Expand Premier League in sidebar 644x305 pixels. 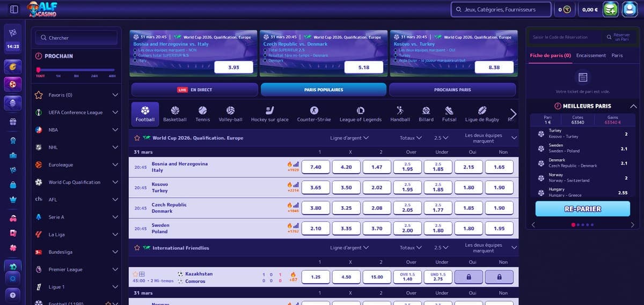pyautogui.click(x=115, y=269)
